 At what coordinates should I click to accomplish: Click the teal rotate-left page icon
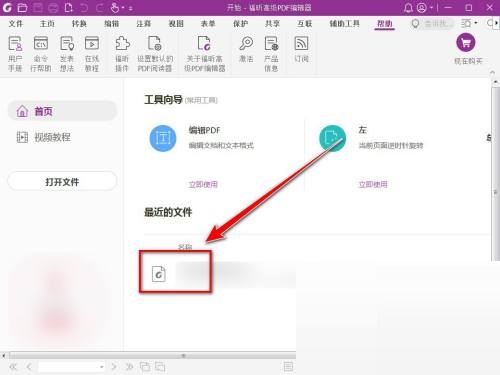332,138
